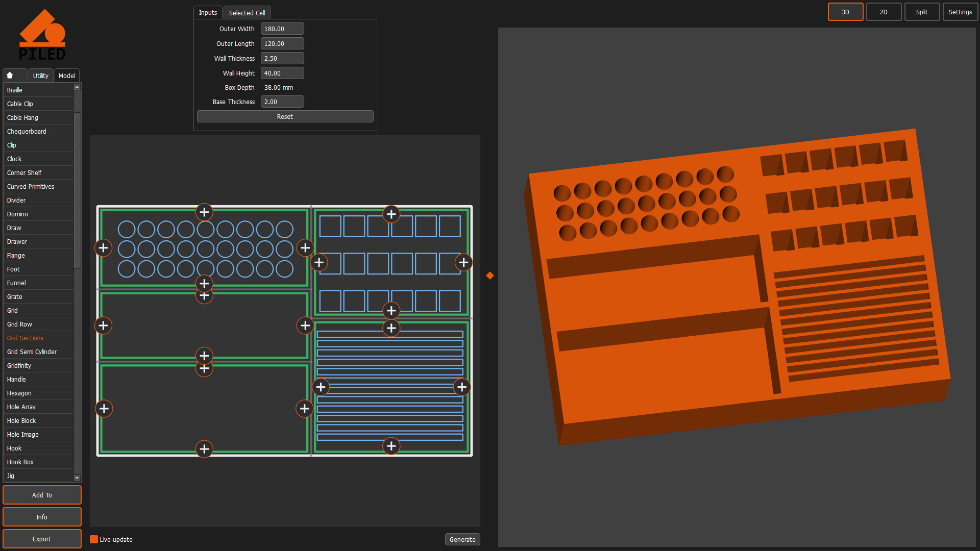Select Corner Shelf in model list
Image resolution: width=980 pixels, height=551 pixels.
[38, 173]
